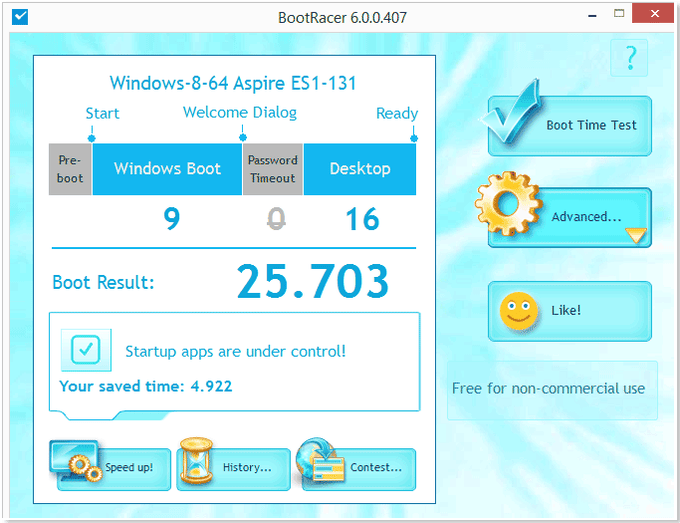Click 'Free for non-commercial use' label
Viewport: 680px width, 523px height.
[549, 389]
